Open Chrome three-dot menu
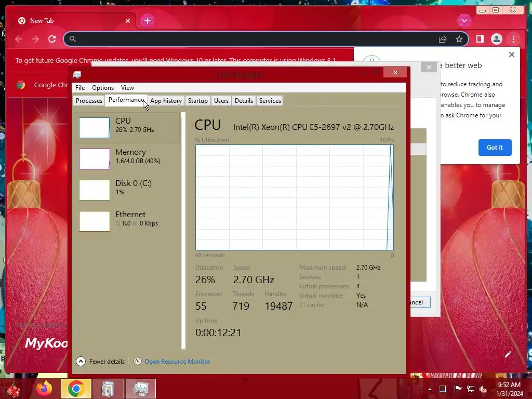 (x=513, y=39)
